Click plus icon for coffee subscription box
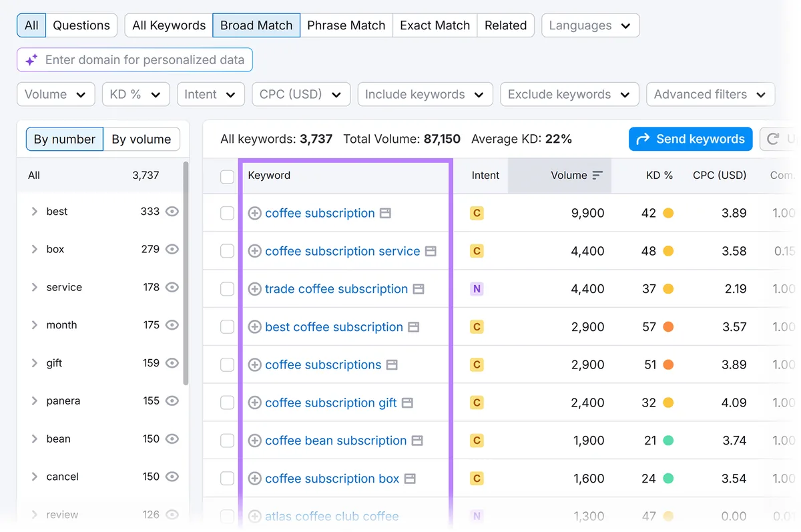The width and height of the screenshot is (801, 532). (x=254, y=479)
